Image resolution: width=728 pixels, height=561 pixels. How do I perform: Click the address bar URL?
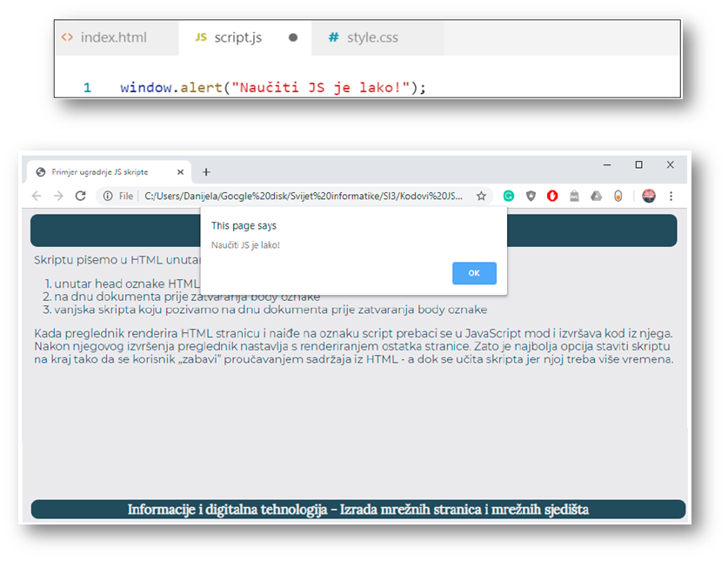pos(304,196)
